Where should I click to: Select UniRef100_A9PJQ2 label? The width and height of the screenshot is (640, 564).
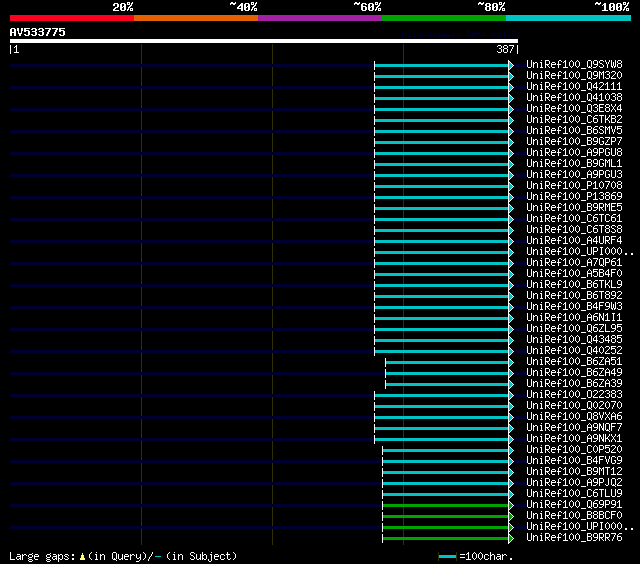click(x=574, y=483)
